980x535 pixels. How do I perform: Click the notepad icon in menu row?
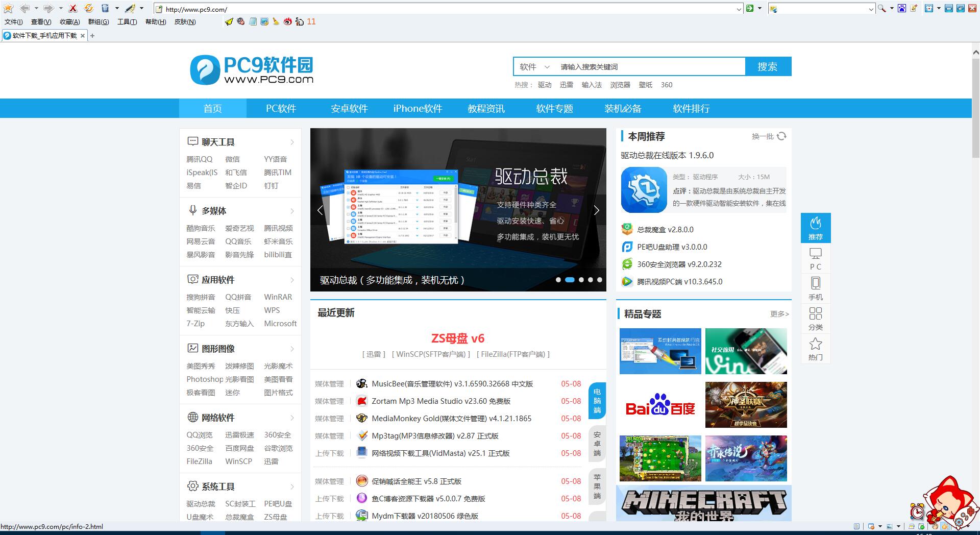tap(253, 21)
